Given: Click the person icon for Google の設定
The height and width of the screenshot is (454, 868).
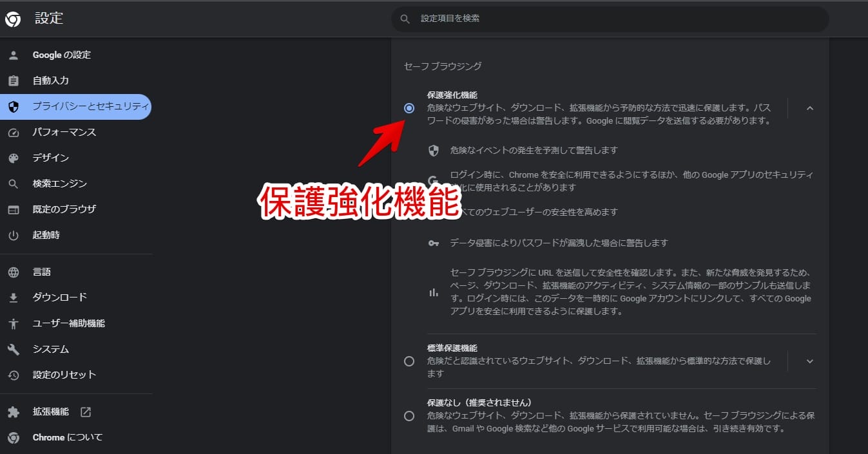Looking at the screenshot, I should [x=14, y=55].
